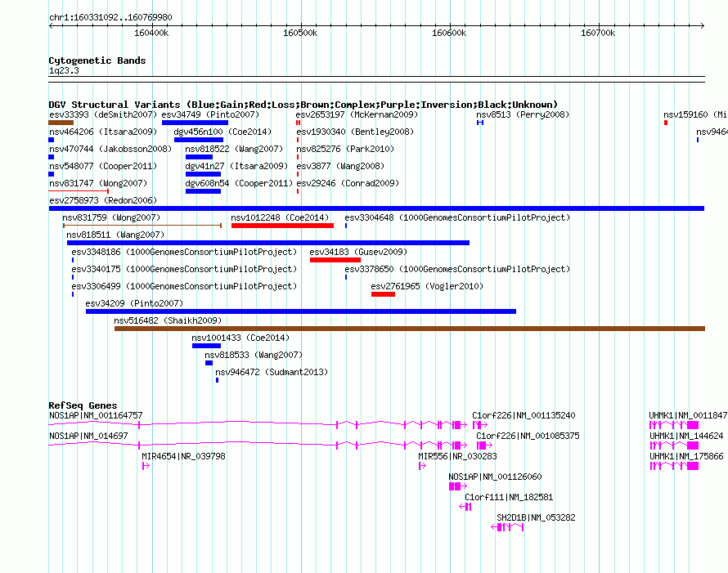This screenshot has height=573, width=728.
Task: Open the esv2653197 (McKernan2009) variant label
Action: pyautogui.click(x=357, y=114)
